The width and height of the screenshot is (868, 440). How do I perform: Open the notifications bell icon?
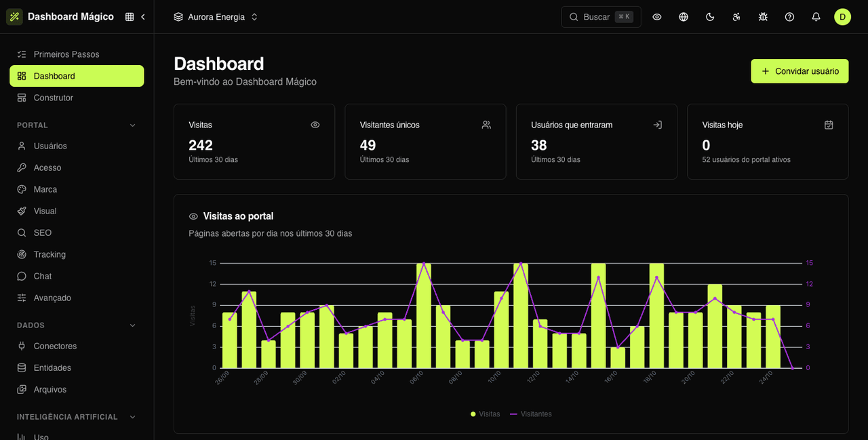[816, 17]
